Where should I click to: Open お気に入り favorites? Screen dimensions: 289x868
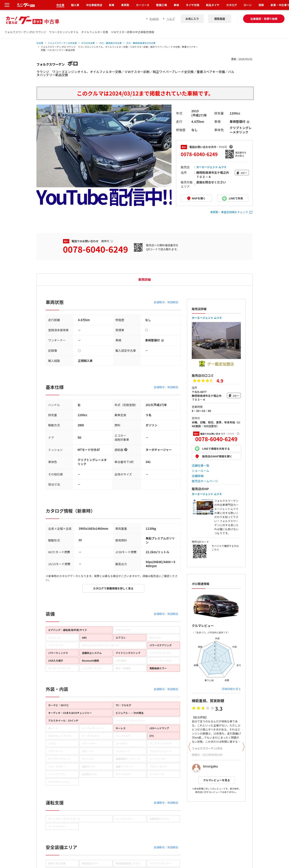tap(192, 19)
